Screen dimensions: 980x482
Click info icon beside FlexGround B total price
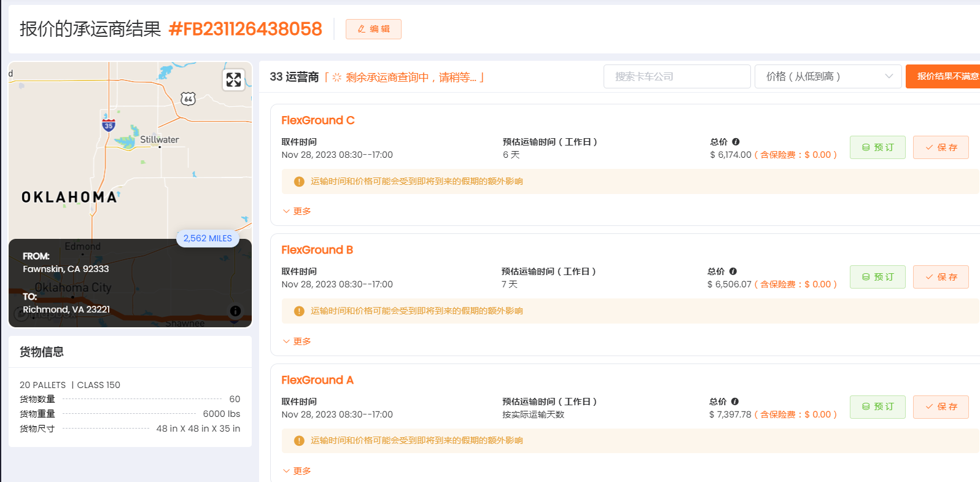[733, 271]
